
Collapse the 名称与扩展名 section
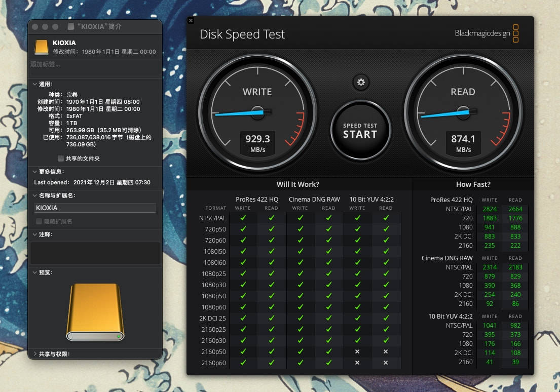[34, 195]
